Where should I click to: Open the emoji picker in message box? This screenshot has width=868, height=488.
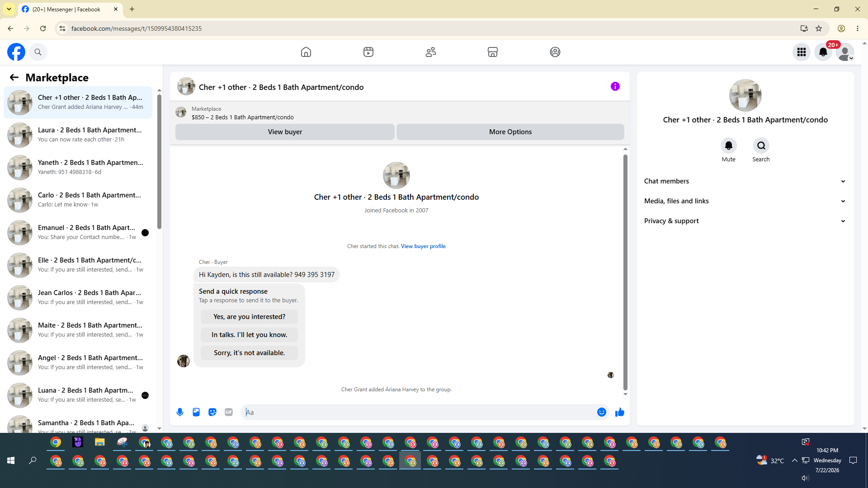pyautogui.click(x=602, y=412)
